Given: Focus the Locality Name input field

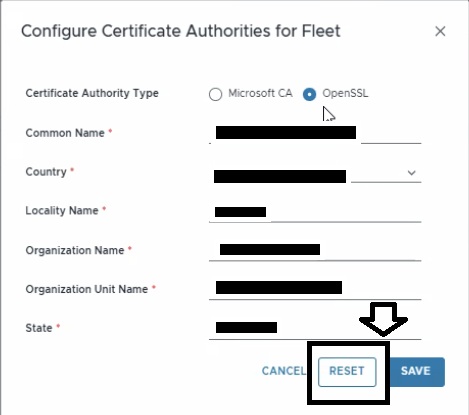Looking at the screenshot, I should point(315,212).
